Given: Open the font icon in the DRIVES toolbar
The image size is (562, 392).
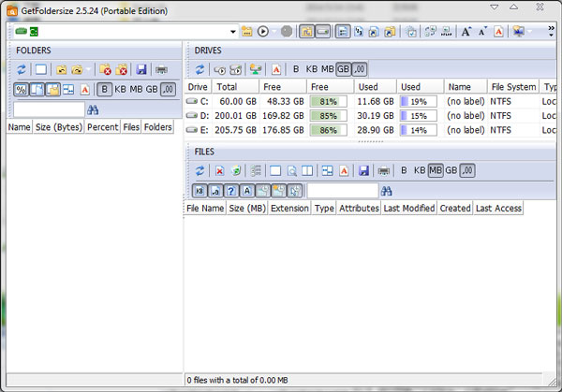Looking at the screenshot, I should (276, 69).
